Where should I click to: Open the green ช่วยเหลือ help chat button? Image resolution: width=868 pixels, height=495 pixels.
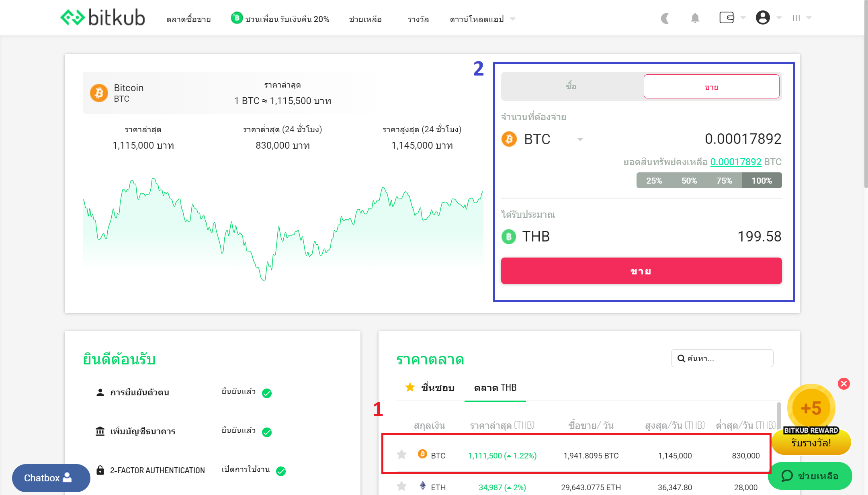[x=810, y=476]
